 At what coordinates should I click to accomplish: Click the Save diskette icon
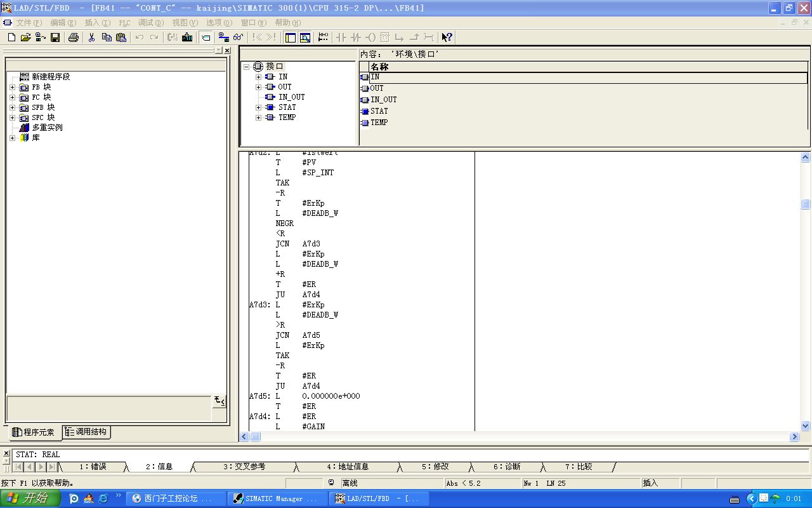click(x=55, y=37)
